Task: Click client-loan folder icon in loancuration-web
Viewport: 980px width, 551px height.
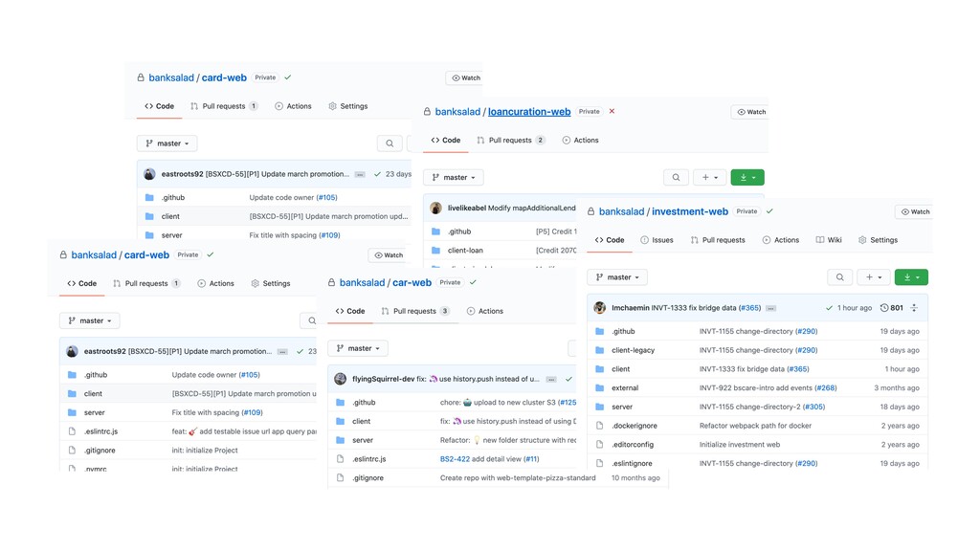Action: 435,250
